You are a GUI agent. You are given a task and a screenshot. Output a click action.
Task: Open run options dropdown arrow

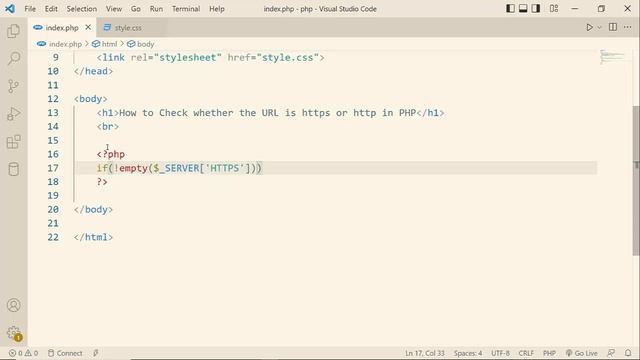[x=599, y=28]
